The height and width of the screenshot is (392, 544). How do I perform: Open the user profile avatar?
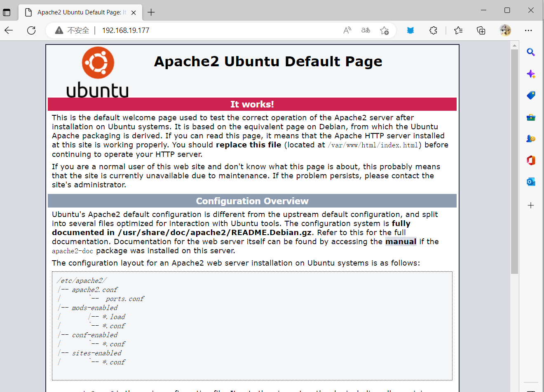[505, 30]
